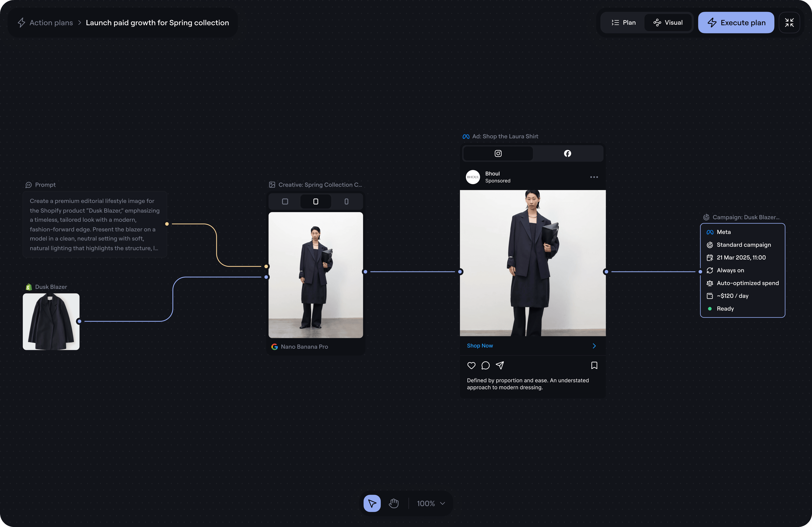
Task: Click the Shop Now chevron arrow
Action: point(594,346)
